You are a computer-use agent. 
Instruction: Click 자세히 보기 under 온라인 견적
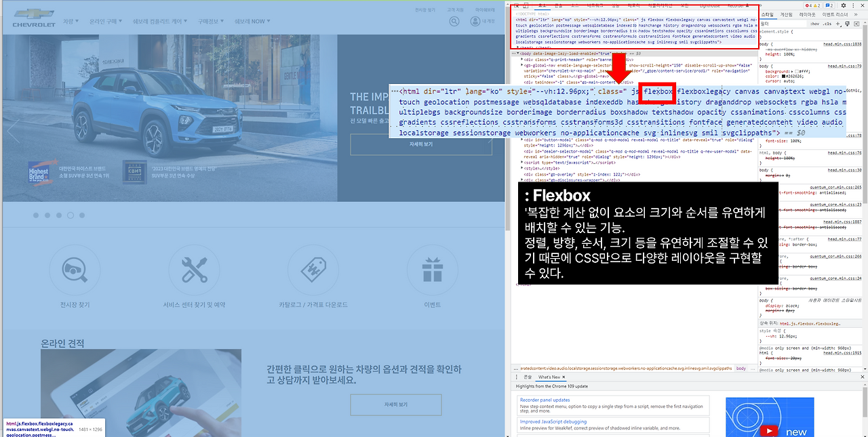point(396,404)
